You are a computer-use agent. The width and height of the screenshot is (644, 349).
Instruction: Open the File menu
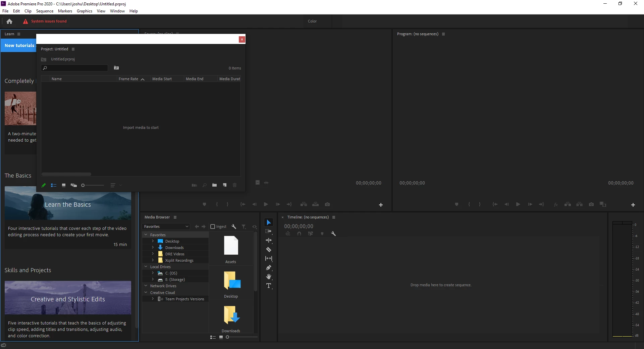click(5, 11)
